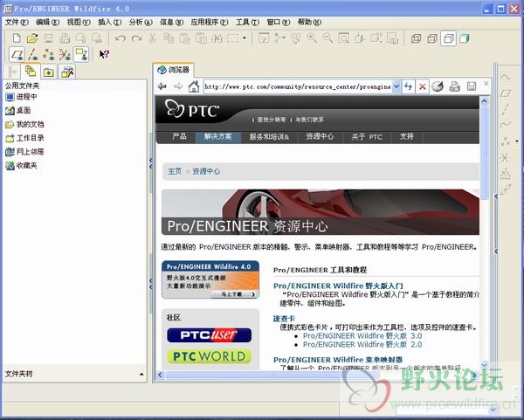This screenshot has height=420, width=524.
Task: Open the 编辑 menu
Action: pyautogui.click(x=47, y=22)
